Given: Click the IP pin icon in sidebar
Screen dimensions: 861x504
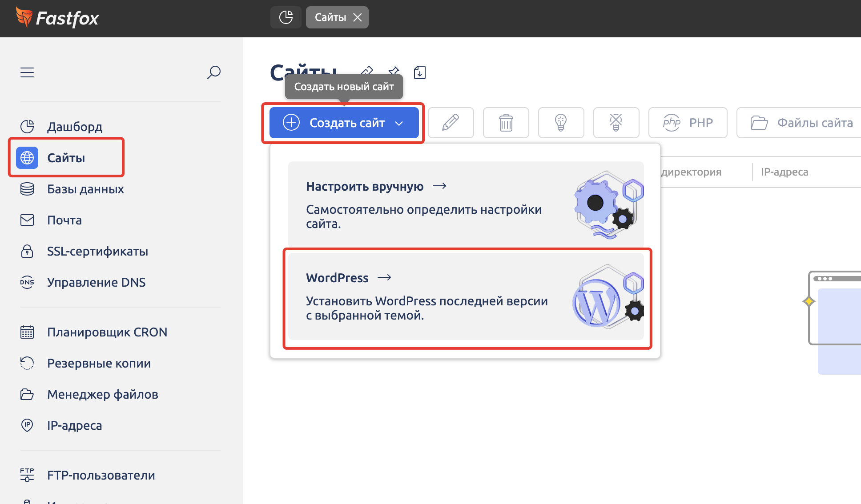Looking at the screenshot, I should [x=27, y=425].
